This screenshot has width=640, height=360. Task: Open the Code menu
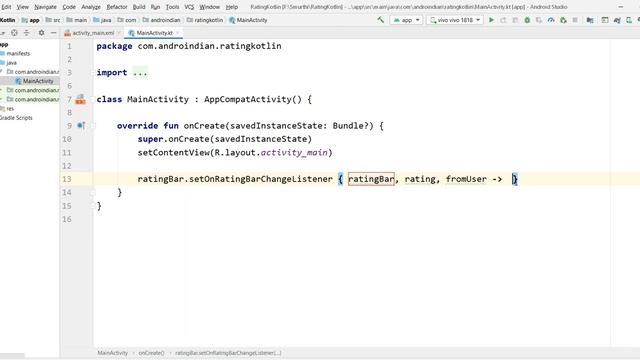pyautogui.click(x=69, y=7)
